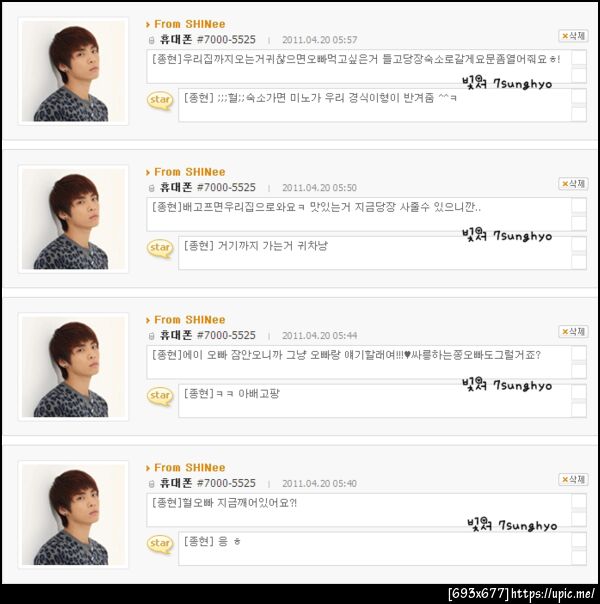
Task: Open the profile photo of the 05:57 post
Action: pyautogui.click(x=73, y=71)
